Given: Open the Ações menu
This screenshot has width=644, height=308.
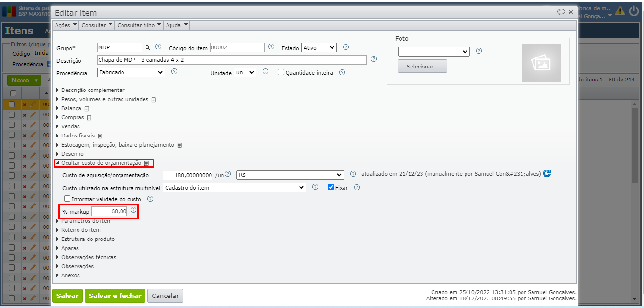Looking at the screenshot, I should click(65, 25).
